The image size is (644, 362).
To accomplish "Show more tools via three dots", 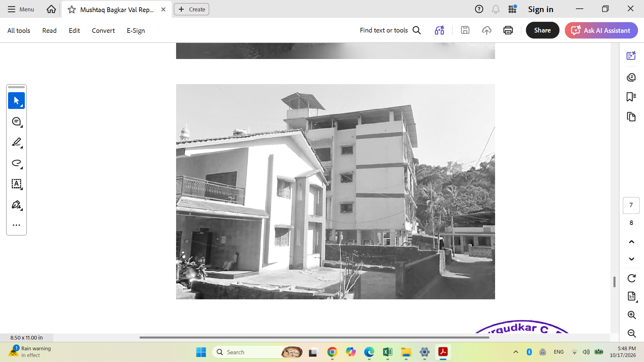I will tap(16, 225).
